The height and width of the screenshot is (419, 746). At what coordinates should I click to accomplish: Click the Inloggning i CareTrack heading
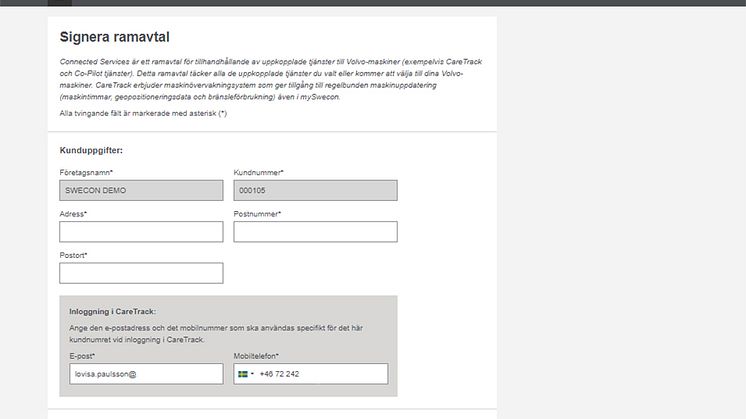113,312
